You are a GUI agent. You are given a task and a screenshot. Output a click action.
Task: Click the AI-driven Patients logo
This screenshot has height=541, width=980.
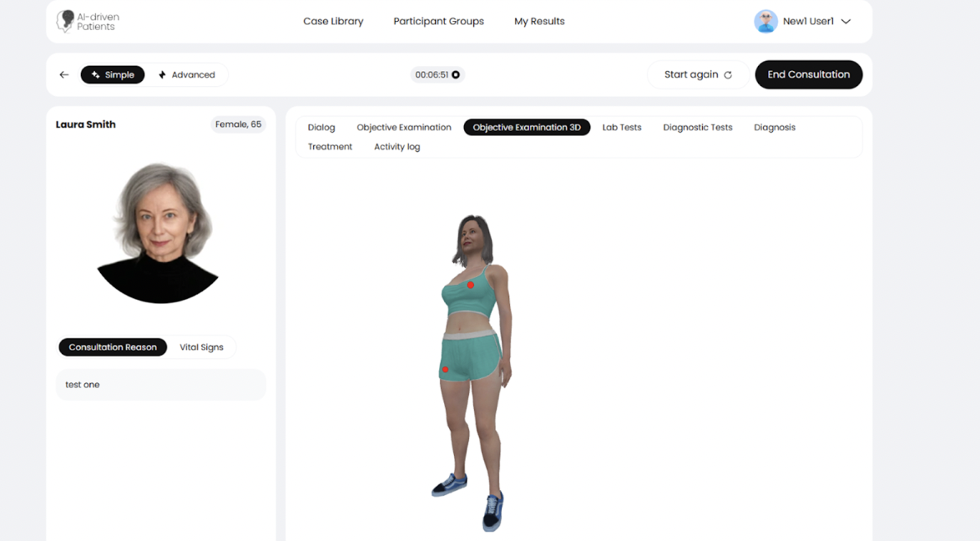(87, 21)
